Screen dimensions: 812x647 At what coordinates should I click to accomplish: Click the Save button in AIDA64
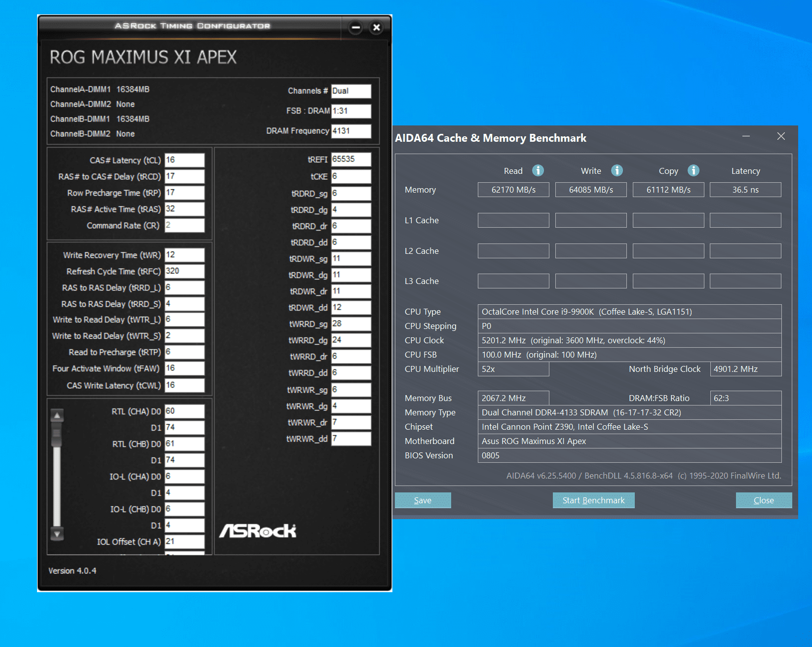pyautogui.click(x=423, y=500)
